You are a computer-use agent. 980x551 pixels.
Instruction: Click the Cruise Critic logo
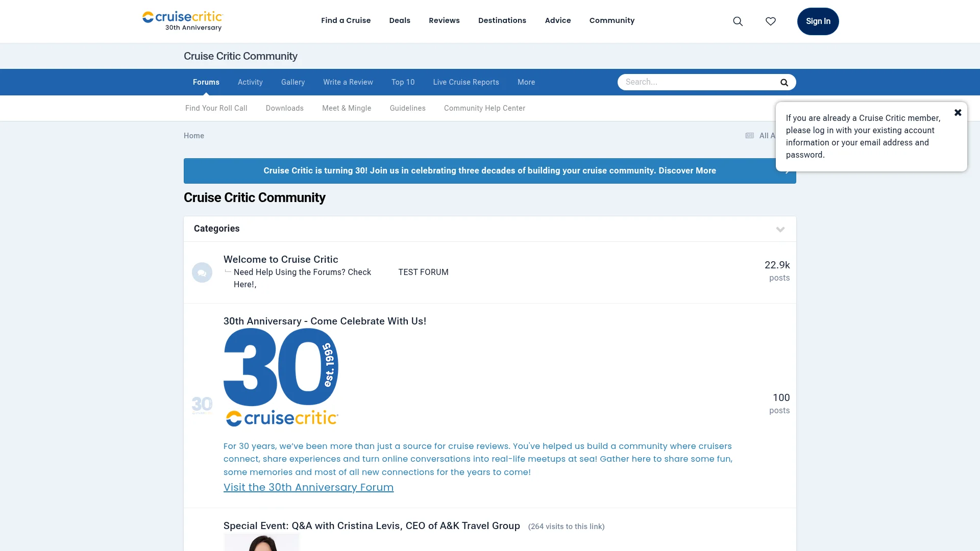pos(183,21)
